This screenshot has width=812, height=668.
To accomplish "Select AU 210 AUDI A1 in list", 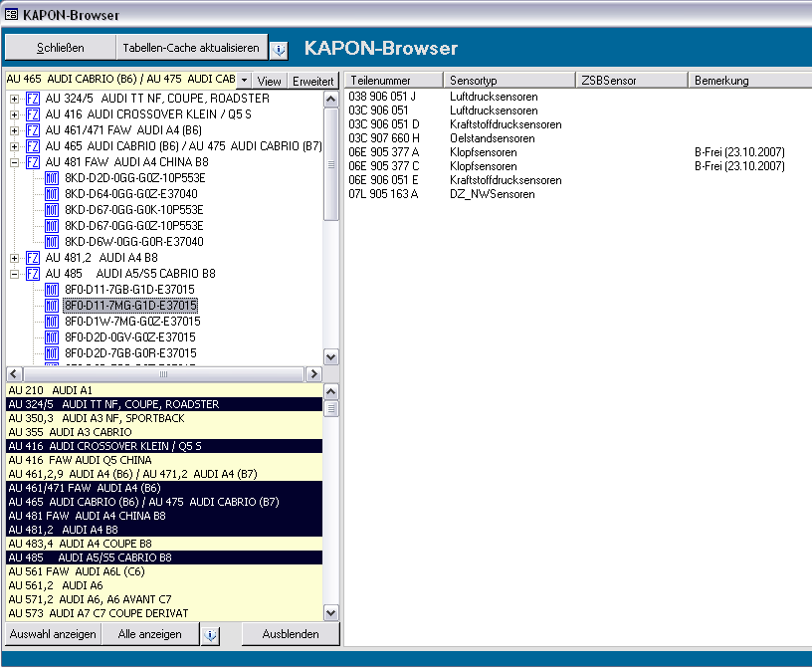I will pyautogui.click(x=164, y=391).
